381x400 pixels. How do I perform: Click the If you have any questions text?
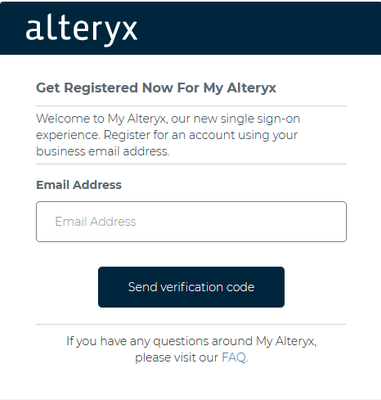click(191, 341)
